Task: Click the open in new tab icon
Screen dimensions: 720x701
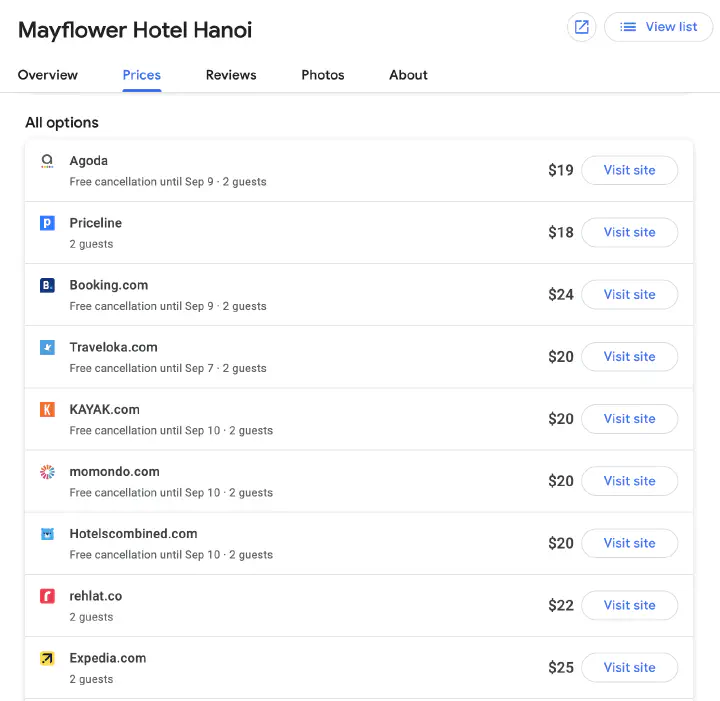Action: coord(581,27)
